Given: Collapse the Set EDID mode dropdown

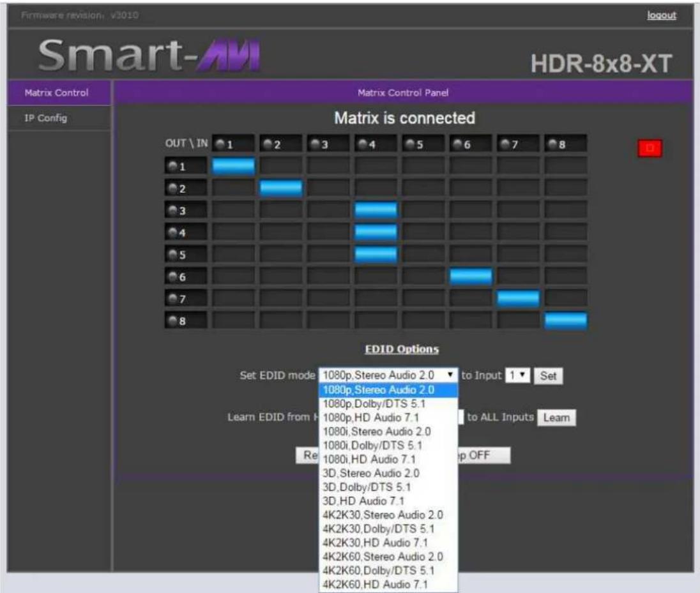Looking at the screenshot, I should pos(388,375).
